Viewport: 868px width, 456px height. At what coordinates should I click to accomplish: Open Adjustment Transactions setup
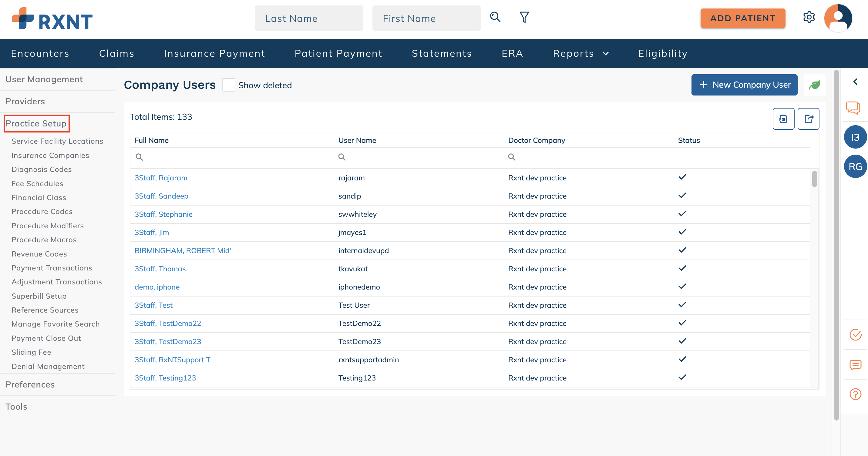point(57,282)
